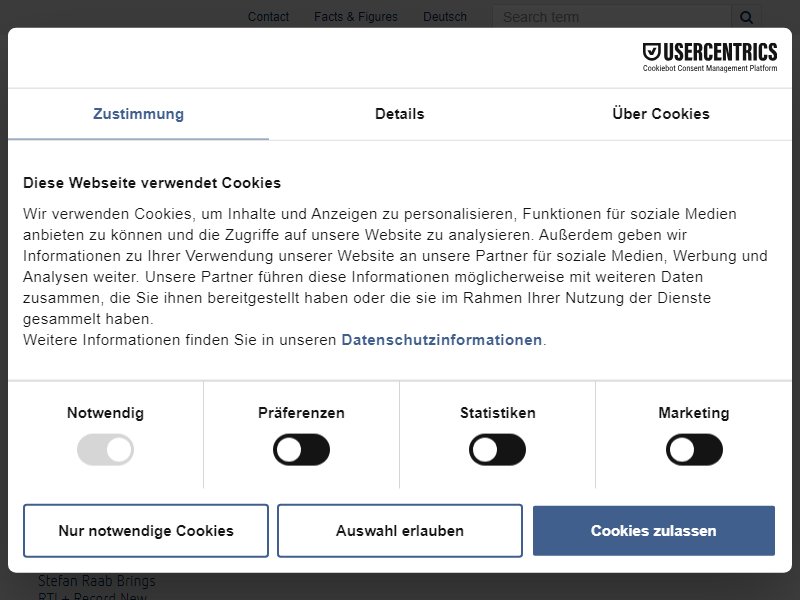Turn on the Statistiken toggle
The image size is (800, 600).
(497, 449)
